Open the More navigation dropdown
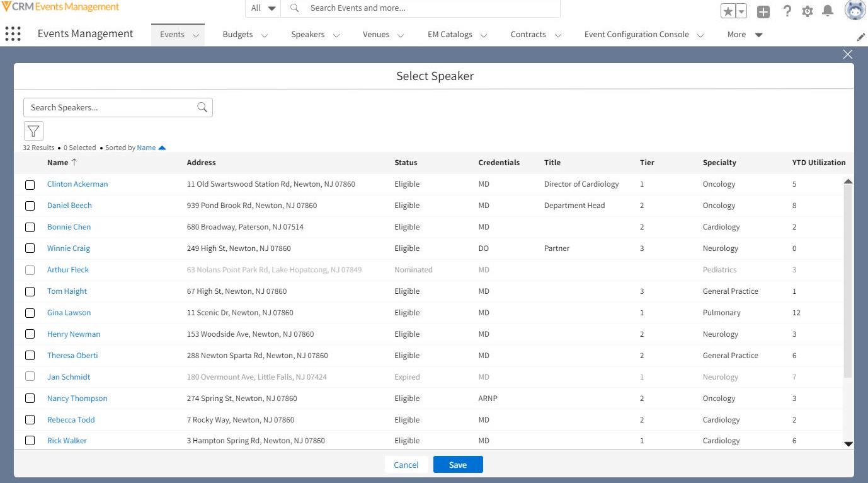 tap(745, 35)
